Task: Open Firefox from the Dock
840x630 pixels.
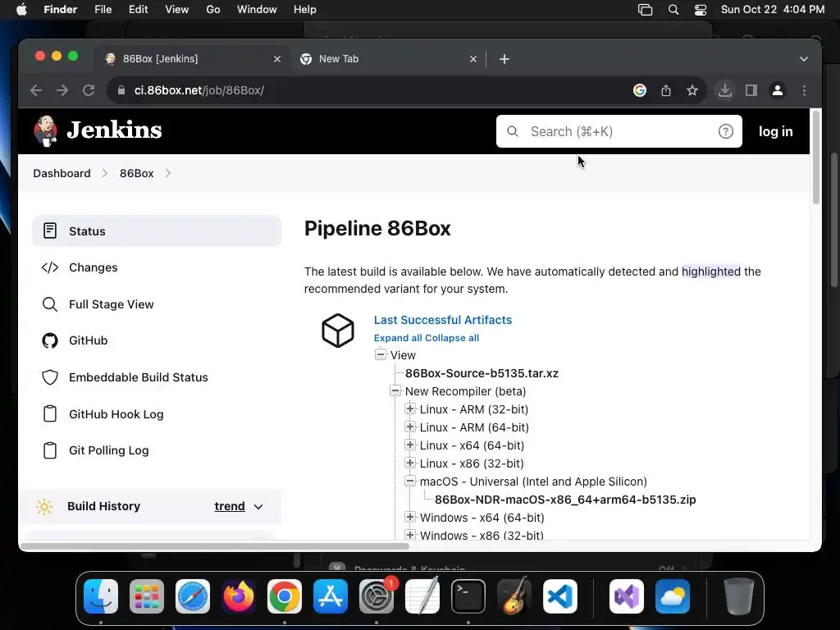Action: coord(239,596)
